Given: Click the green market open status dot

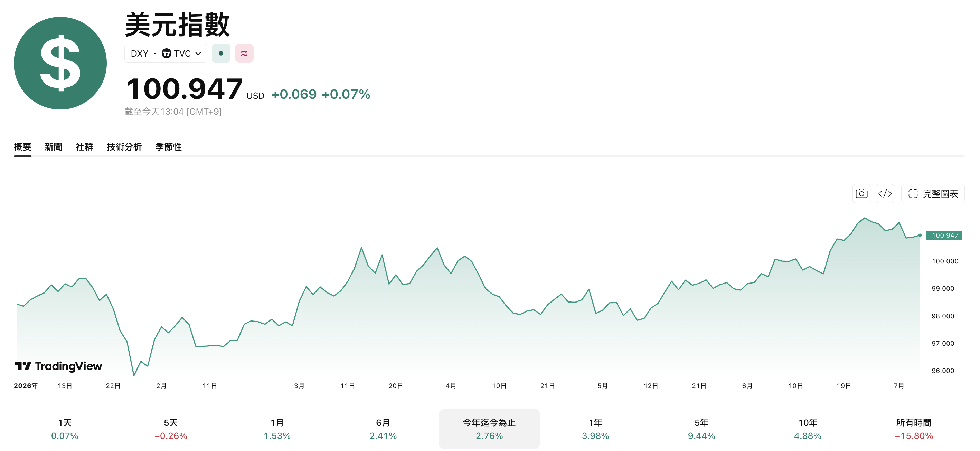Looking at the screenshot, I should click(x=221, y=53).
